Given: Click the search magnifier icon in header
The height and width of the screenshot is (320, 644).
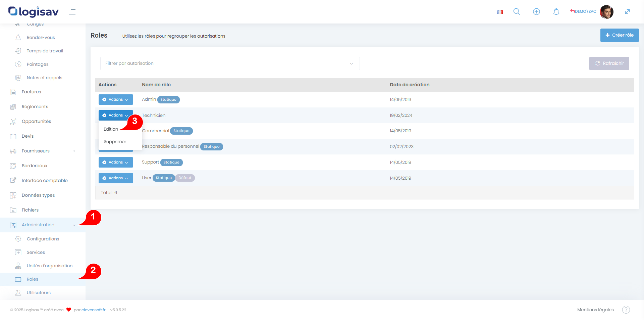Looking at the screenshot, I should tap(517, 12).
